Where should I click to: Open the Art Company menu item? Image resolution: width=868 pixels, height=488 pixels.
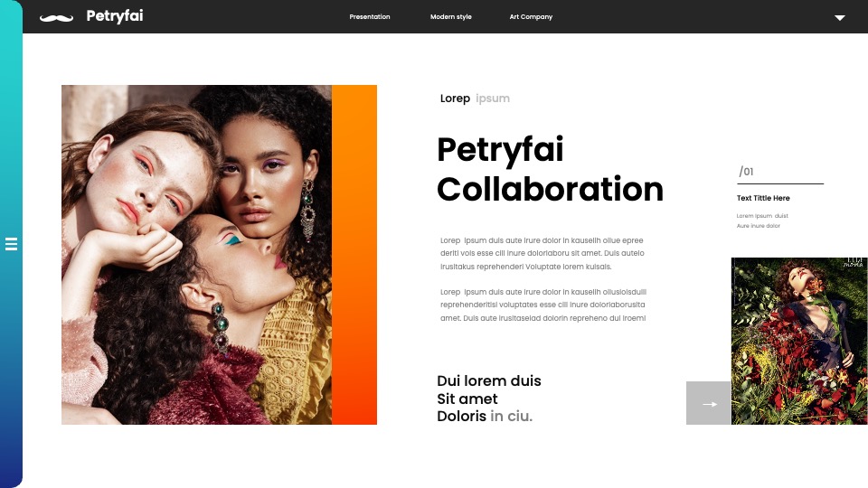coord(531,16)
